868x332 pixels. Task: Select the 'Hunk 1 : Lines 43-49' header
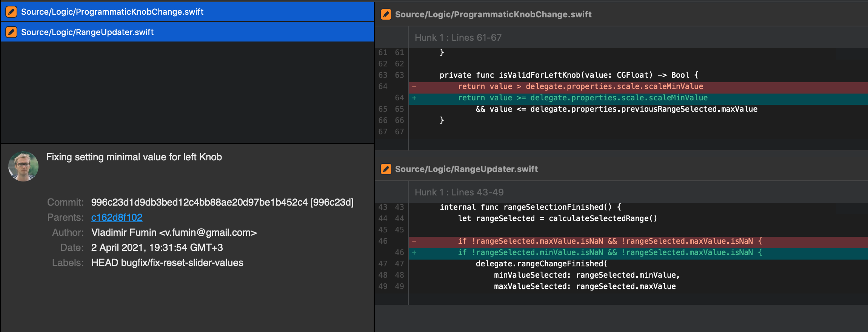coord(459,192)
